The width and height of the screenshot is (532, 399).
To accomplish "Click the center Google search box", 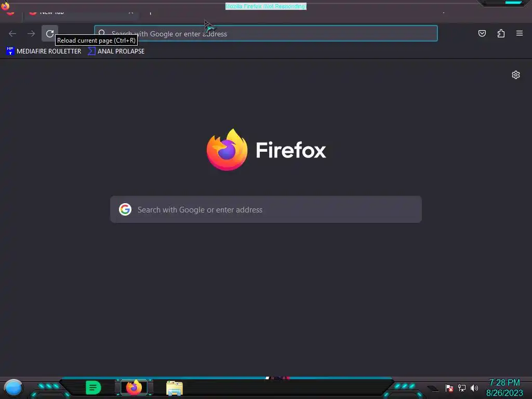I will (266, 209).
